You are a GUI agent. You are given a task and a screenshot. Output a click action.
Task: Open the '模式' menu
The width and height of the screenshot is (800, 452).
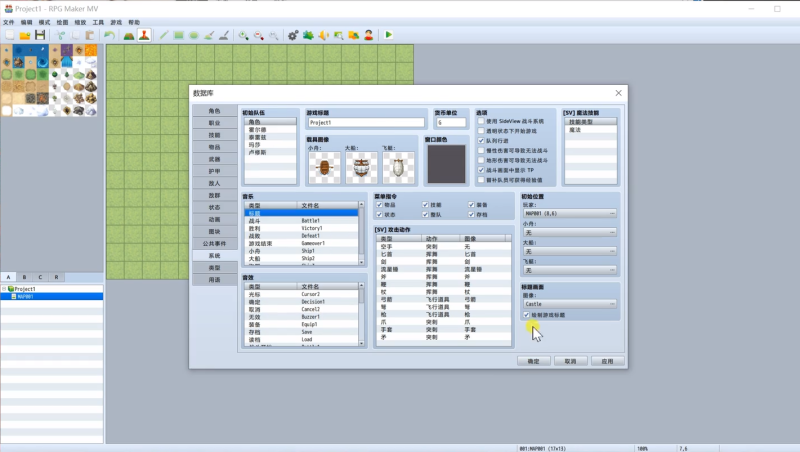pyautogui.click(x=44, y=22)
